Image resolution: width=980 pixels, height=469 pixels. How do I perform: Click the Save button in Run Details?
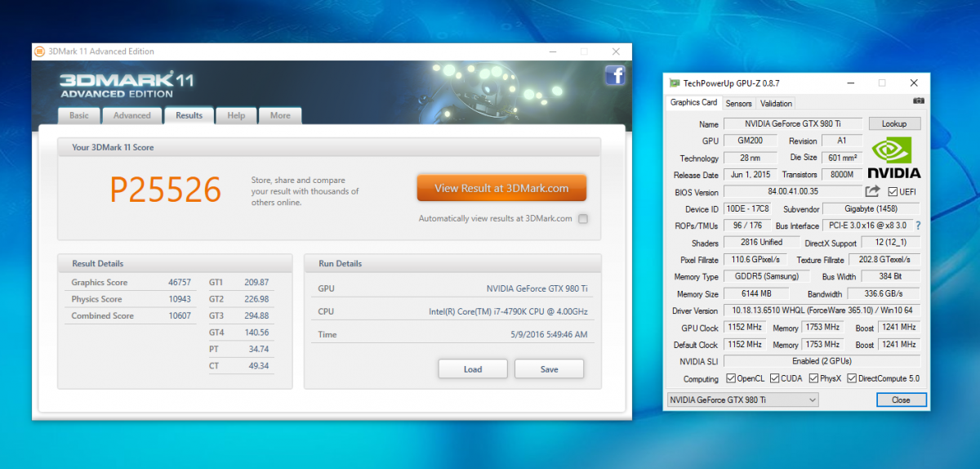pos(550,369)
